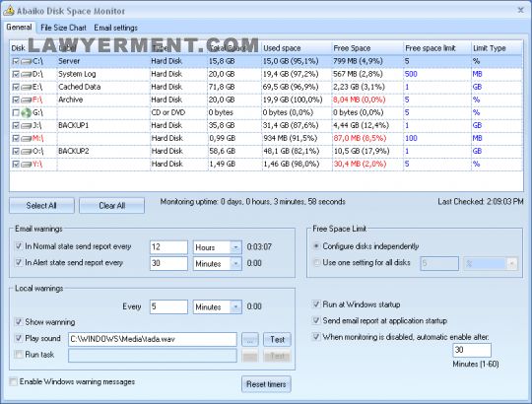
Task: Switch to the General tab
Action: pyautogui.click(x=19, y=28)
